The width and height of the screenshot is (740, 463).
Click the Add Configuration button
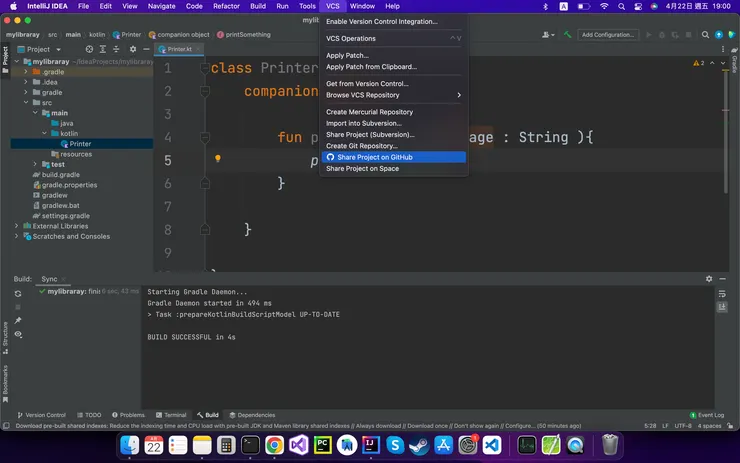click(x=608, y=34)
